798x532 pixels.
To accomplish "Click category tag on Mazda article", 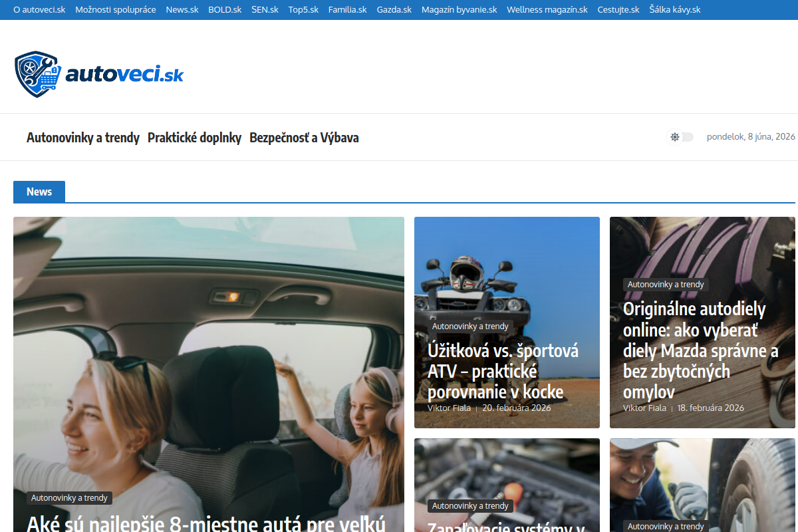I will pos(666,285).
